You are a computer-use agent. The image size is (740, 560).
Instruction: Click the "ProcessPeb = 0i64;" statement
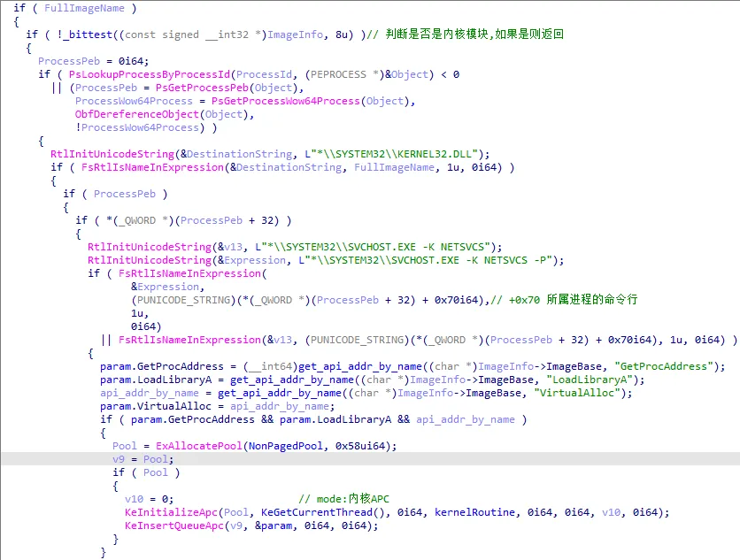coord(94,61)
